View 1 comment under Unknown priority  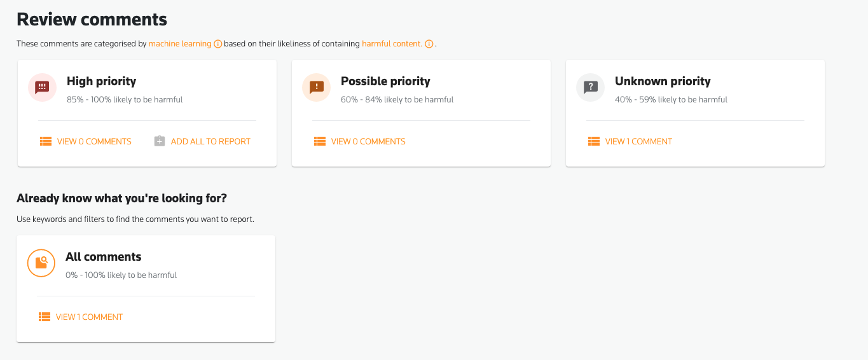638,141
